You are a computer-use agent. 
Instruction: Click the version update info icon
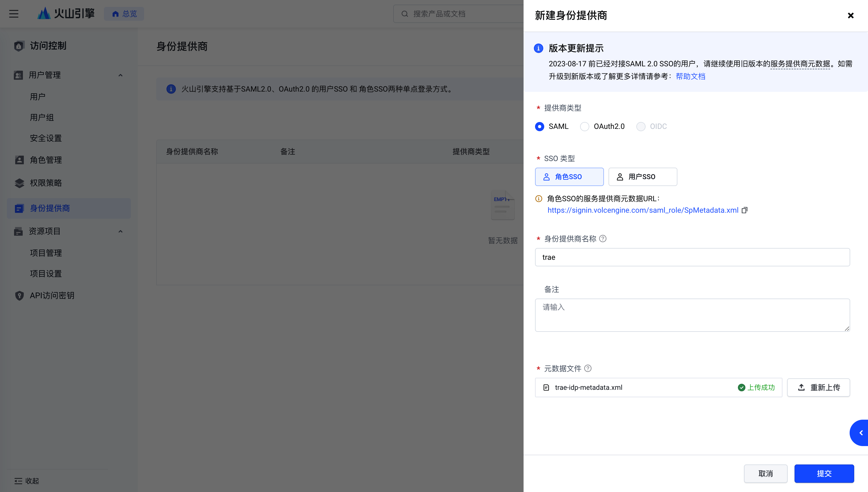click(538, 48)
